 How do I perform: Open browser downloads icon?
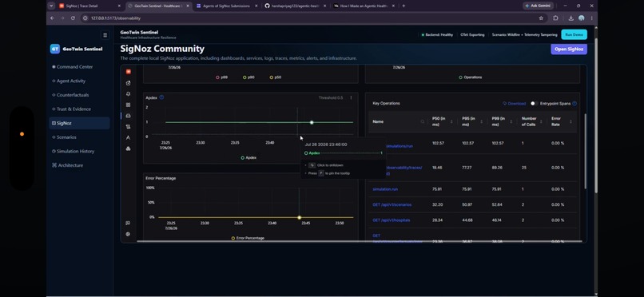coord(571,18)
